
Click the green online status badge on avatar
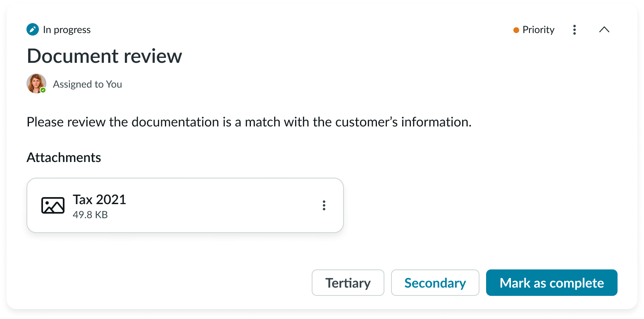(43, 90)
